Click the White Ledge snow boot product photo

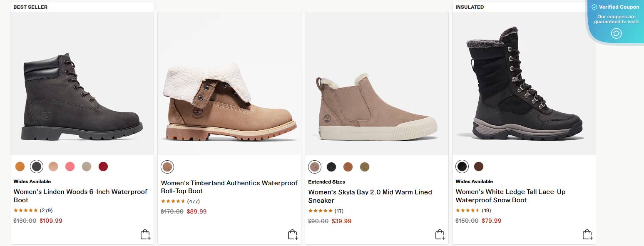tap(523, 83)
